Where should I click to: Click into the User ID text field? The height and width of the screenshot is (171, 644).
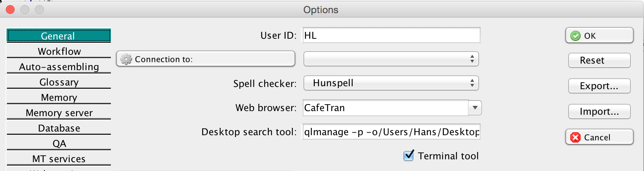(391, 35)
